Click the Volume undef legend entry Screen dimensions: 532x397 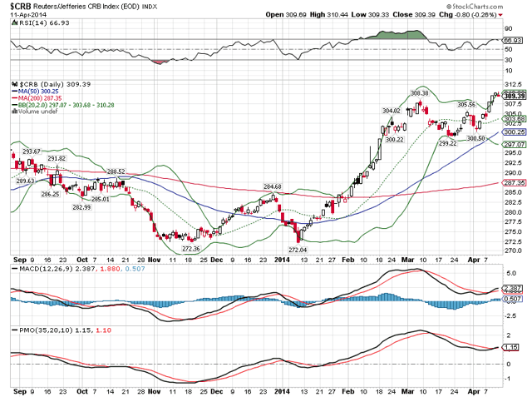pyautogui.click(x=37, y=112)
